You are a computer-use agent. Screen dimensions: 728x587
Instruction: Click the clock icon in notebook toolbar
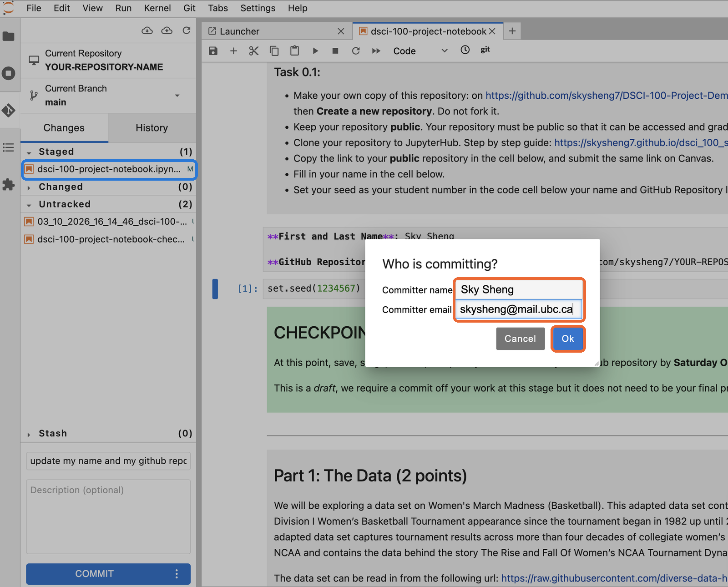465,50
